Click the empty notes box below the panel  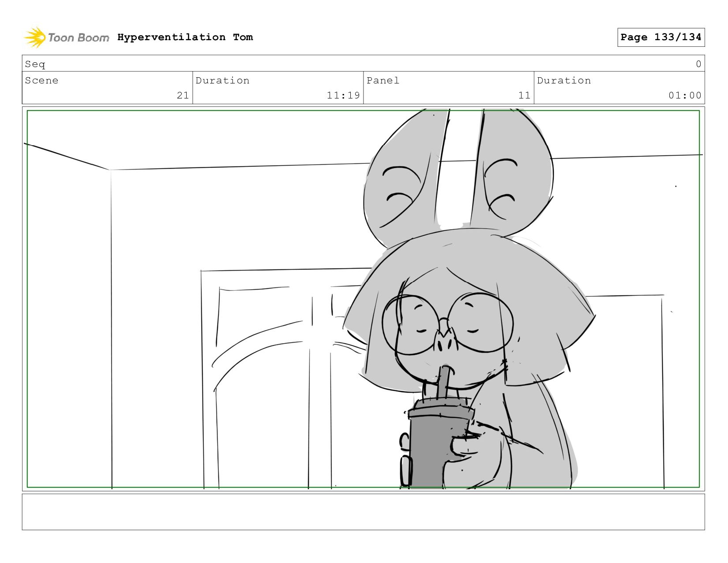click(x=363, y=512)
